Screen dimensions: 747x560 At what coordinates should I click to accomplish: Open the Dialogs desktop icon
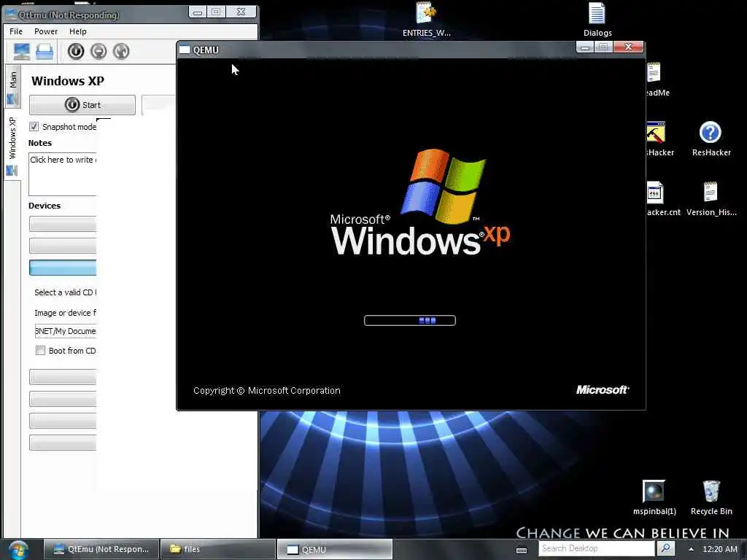pos(597,19)
